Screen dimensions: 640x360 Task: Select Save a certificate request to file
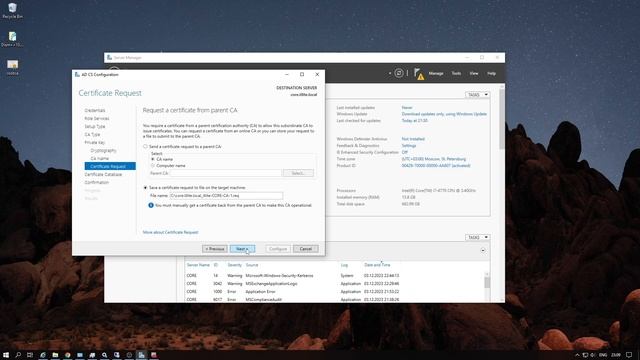point(145,188)
